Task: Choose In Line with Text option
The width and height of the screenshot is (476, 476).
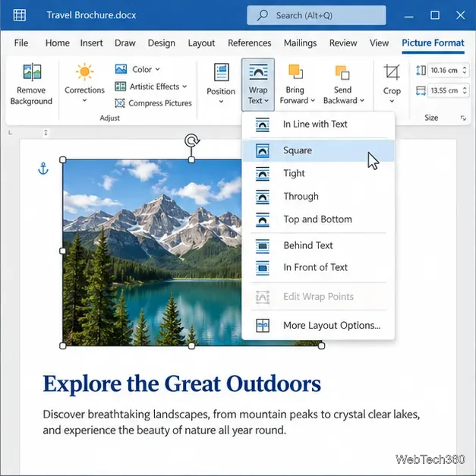Action: [318, 125]
